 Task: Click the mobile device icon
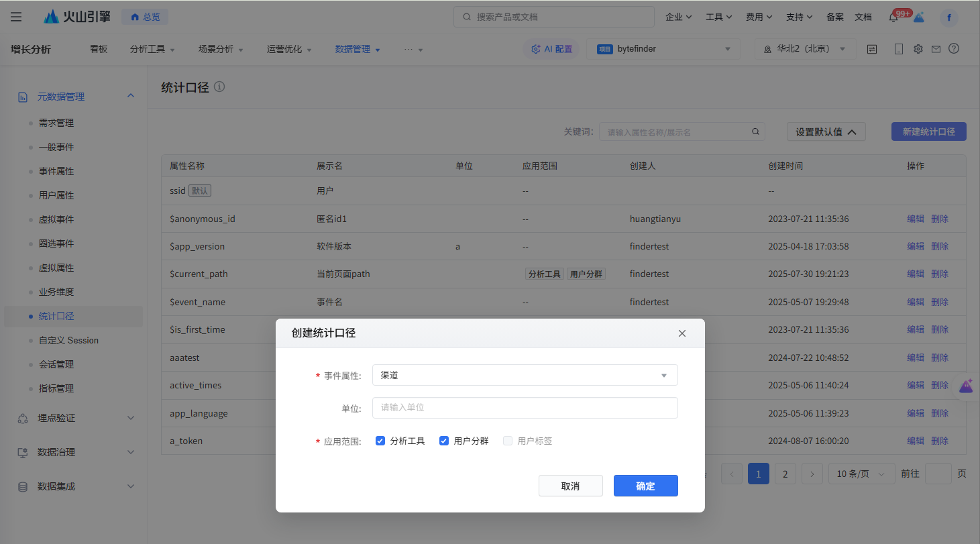coord(899,49)
